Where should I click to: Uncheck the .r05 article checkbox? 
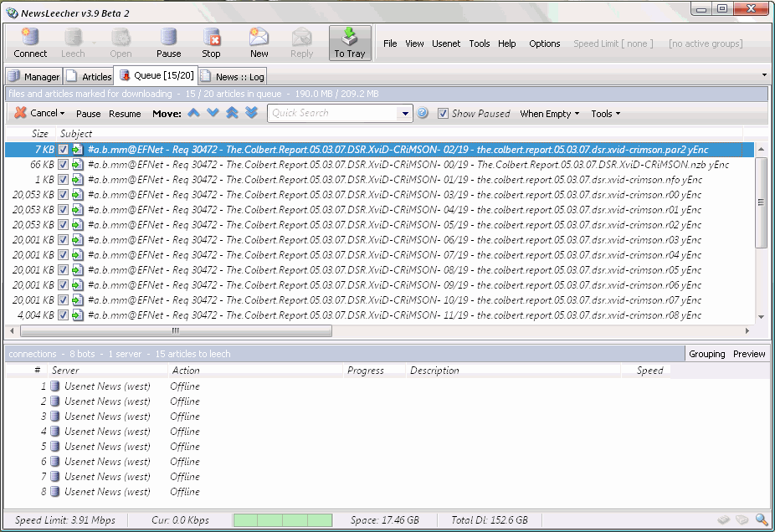pos(64,270)
